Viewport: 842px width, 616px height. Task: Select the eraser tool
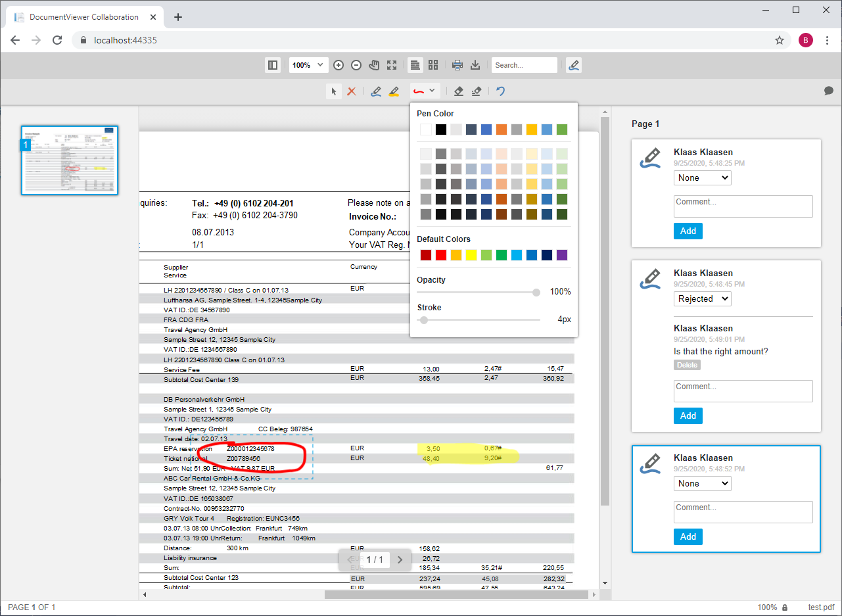click(x=459, y=91)
